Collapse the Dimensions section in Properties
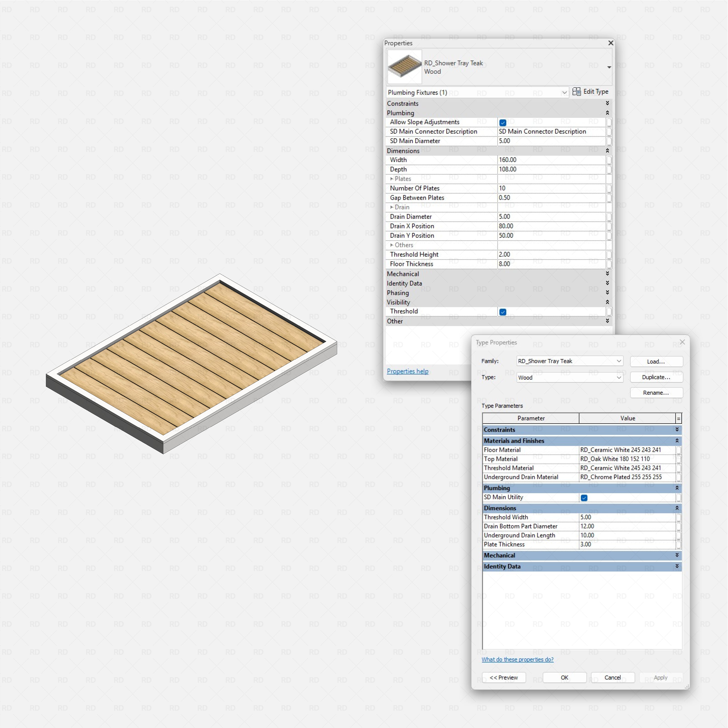Image resolution: width=728 pixels, height=728 pixels. pyautogui.click(x=607, y=150)
